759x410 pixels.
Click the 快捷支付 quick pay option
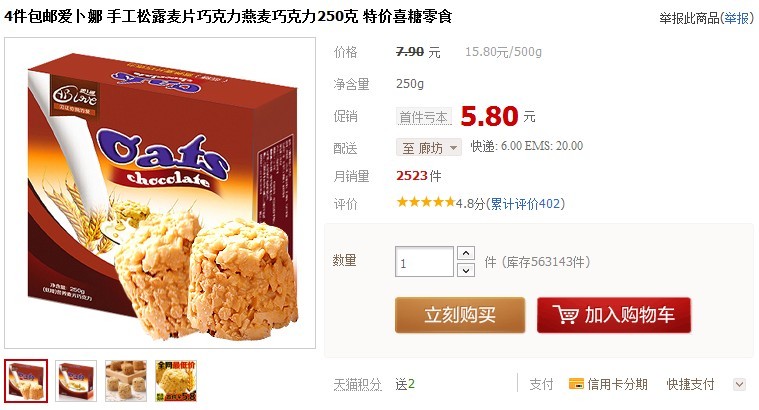(x=690, y=384)
